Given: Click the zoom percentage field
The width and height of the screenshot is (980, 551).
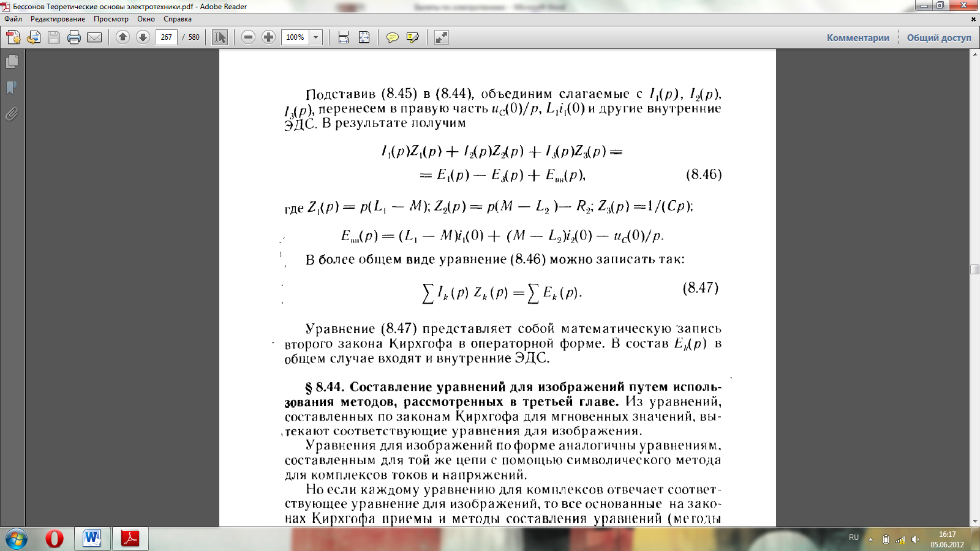Looking at the screenshot, I should pos(295,37).
